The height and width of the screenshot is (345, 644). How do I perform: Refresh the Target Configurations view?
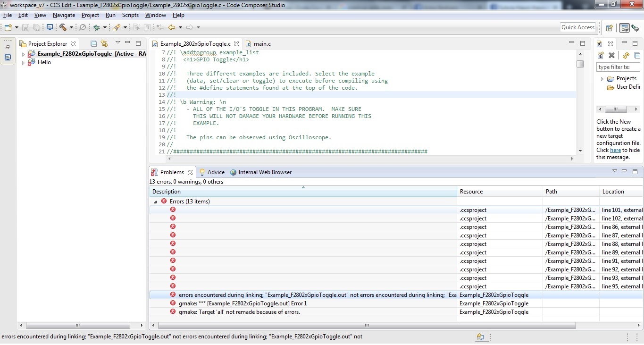(625, 55)
